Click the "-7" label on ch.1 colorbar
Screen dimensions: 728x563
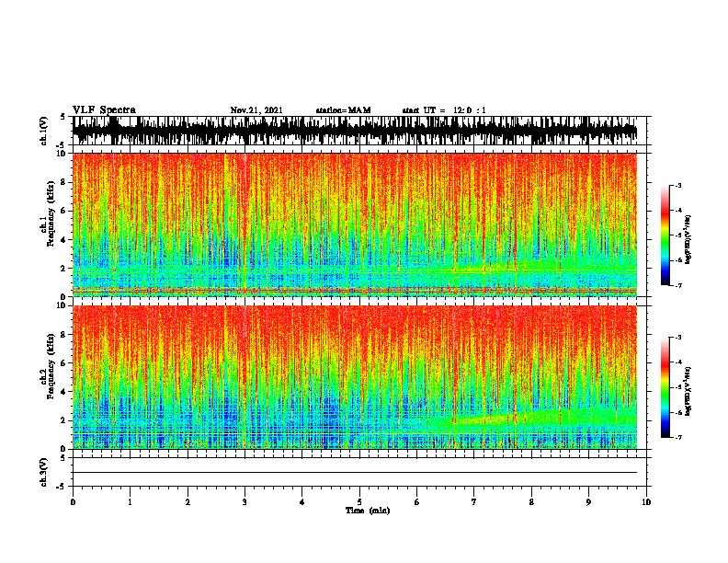click(x=678, y=285)
